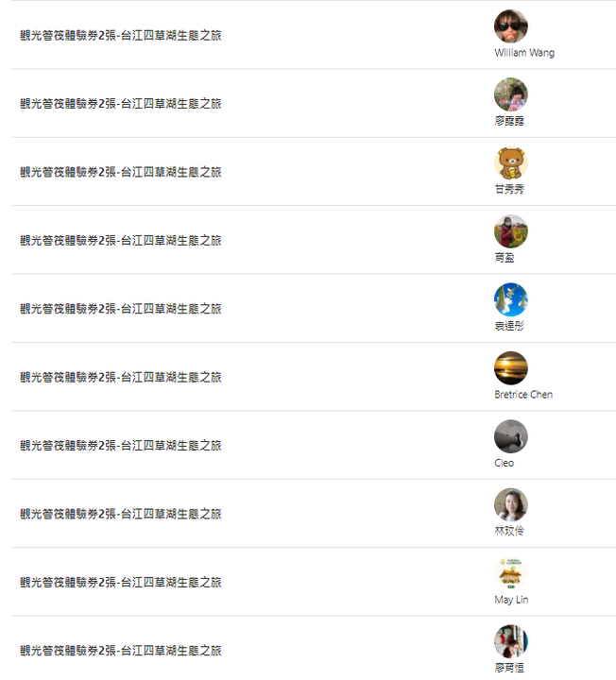Click the name 甘秀秀 under the bear avatar
Image resolution: width=616 pixels, height=680 pixels.
tap(509, 190)
